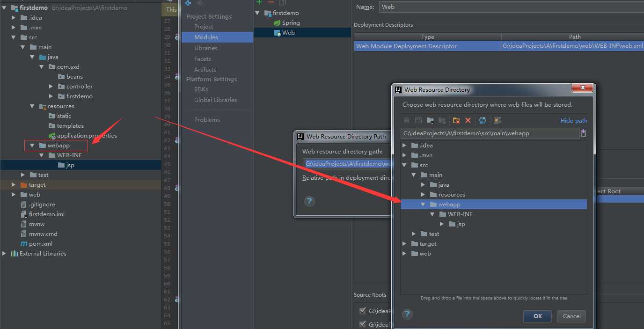The image size is (644, 329).
Task: Expand the jsp folder in dialog tree
Action: [x=442, y=224]
